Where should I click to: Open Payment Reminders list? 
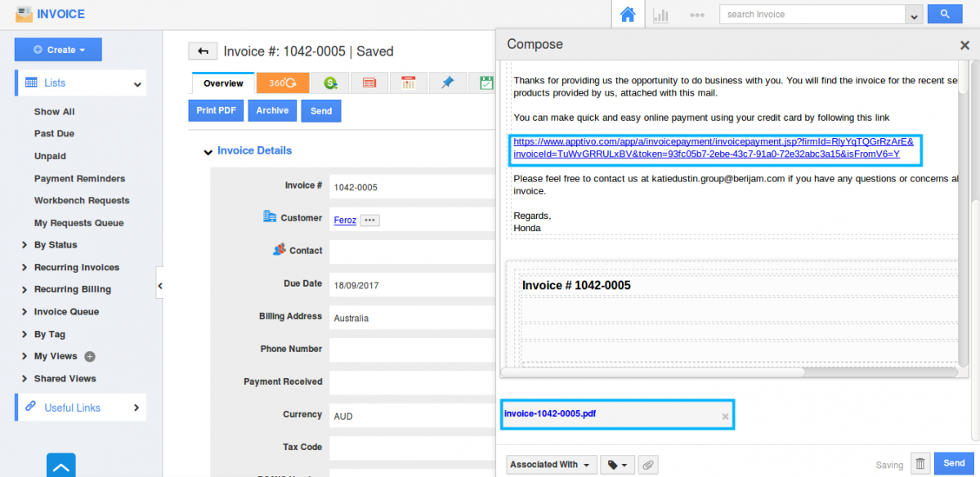79,179
